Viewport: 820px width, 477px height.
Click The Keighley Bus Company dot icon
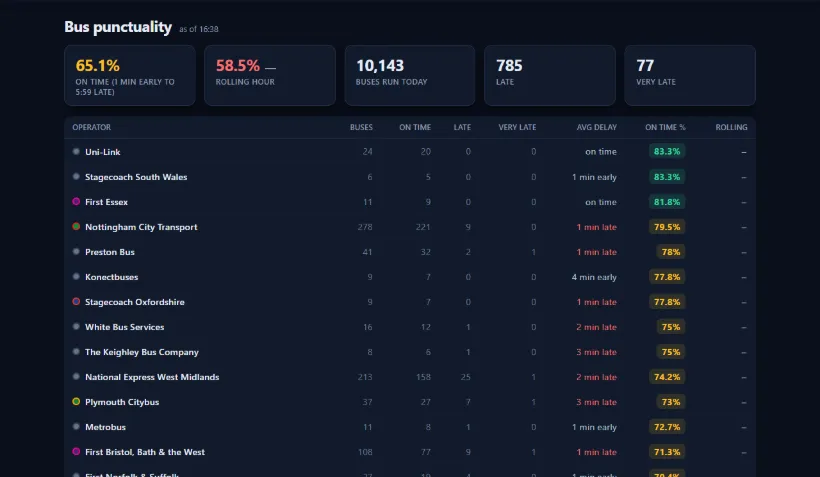point(76,352)
